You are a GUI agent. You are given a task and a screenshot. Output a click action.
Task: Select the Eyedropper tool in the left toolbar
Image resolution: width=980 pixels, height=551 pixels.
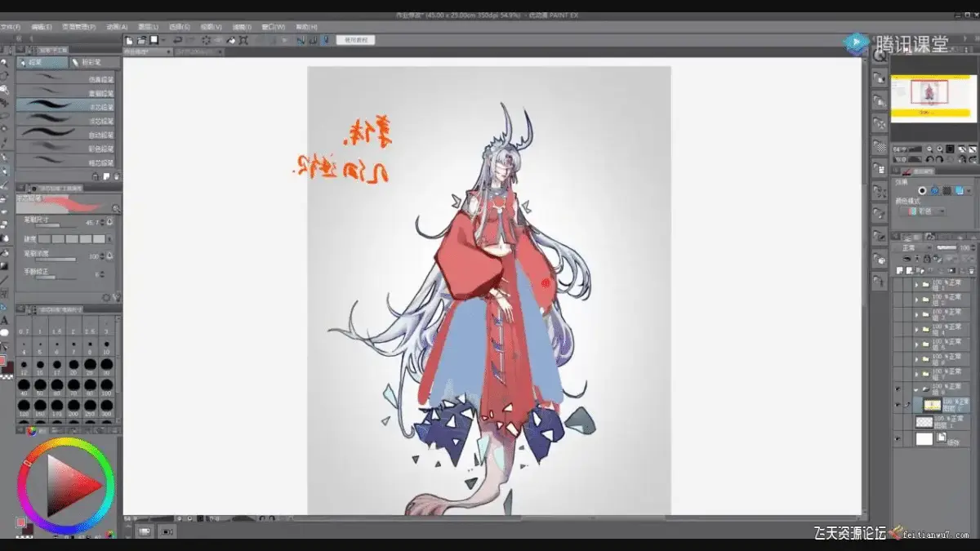[4, 144]
